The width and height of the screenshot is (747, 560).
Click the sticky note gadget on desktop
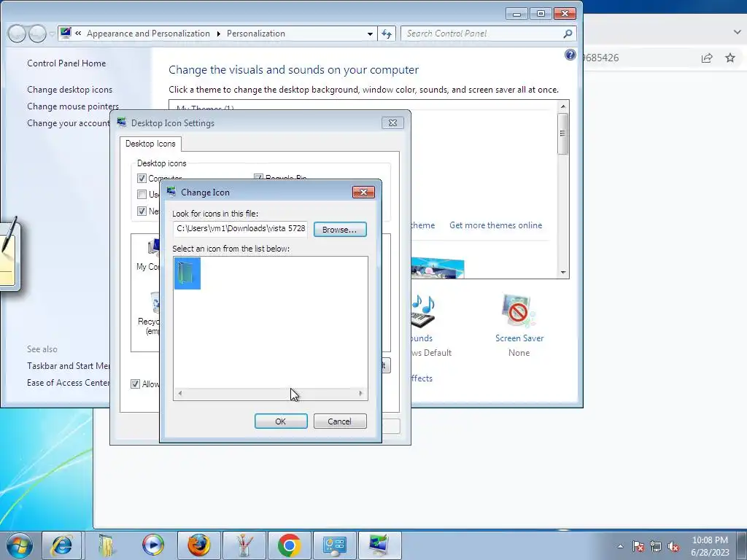coord(9,254)
